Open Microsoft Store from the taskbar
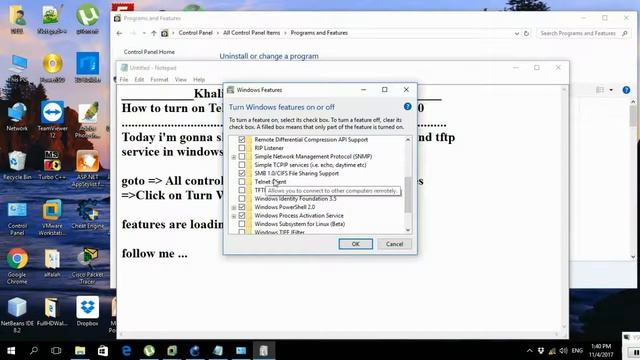The width and height of the screenshot is (640, 360). (103, 351)
